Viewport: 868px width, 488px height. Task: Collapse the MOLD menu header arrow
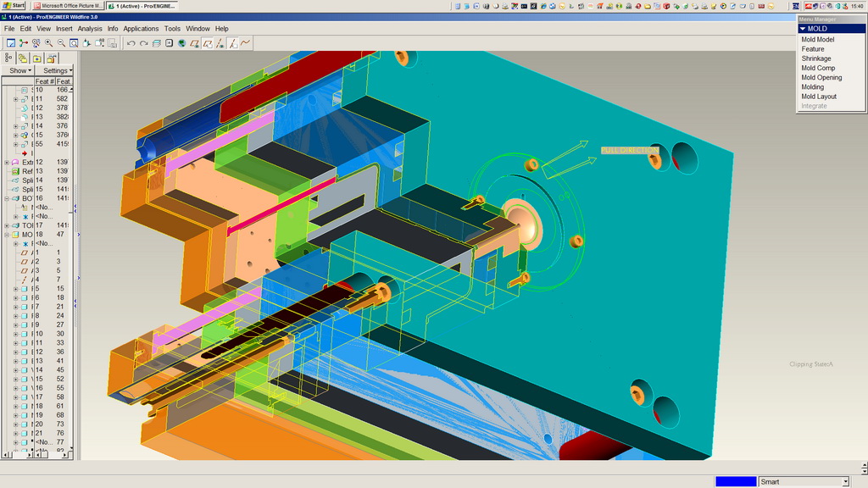click(803, 29)
